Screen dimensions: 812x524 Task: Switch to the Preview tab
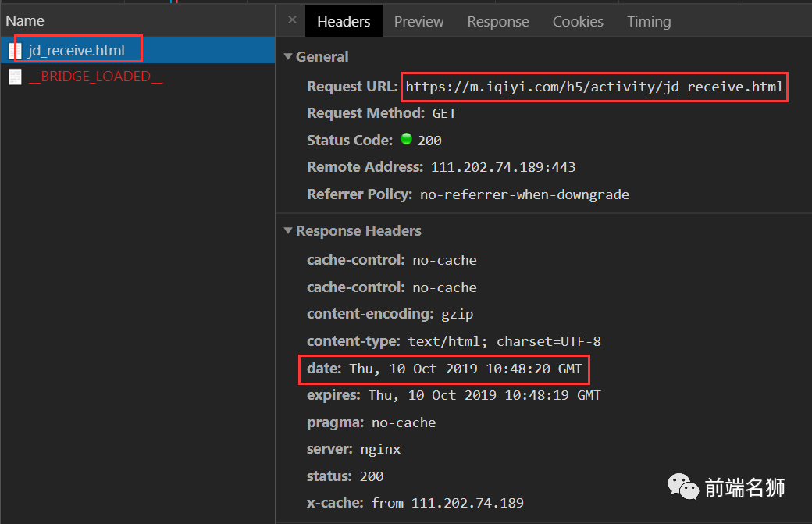click(x=418, y=22)
